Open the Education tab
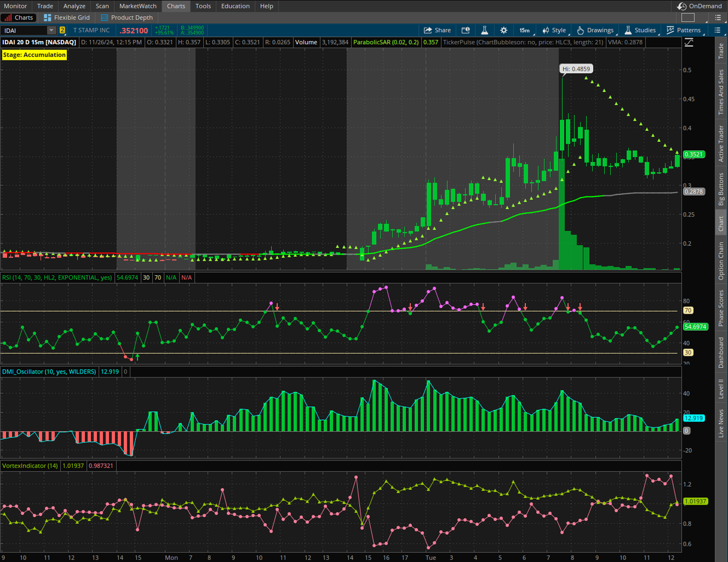The image size is (728, 562). click(235, 6)
